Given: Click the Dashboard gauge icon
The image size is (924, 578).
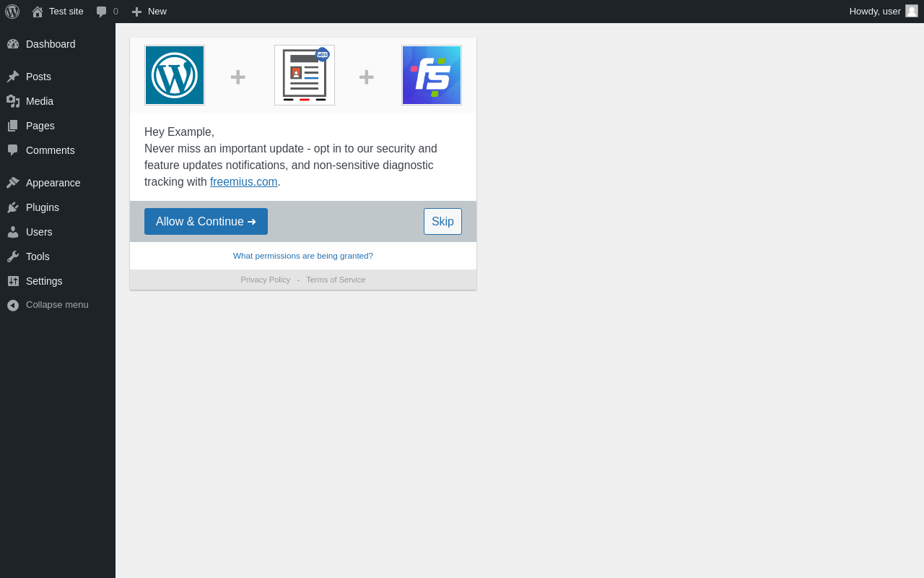Looking at the screenshot, I should (13, 44).
